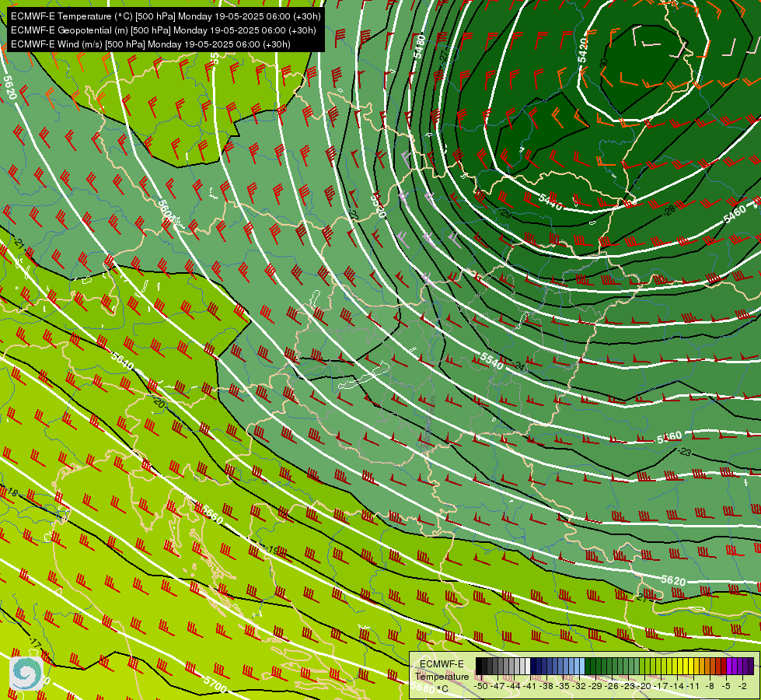Screen dimensions: 761x700
Task: Click the -44 label in the legend scale
Action: point(514,686)
